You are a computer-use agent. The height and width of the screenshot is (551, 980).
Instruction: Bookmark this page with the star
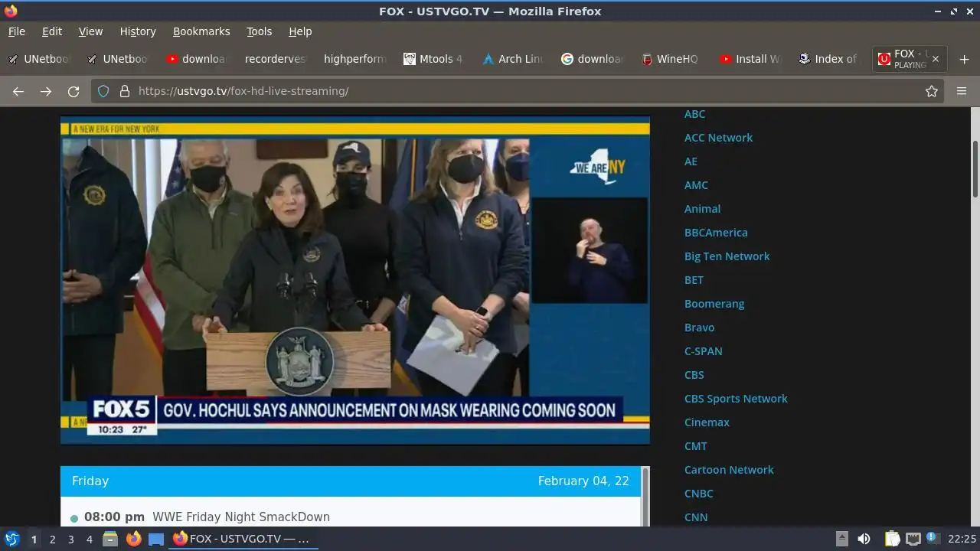pyautogui.click(x=932, y=91)
